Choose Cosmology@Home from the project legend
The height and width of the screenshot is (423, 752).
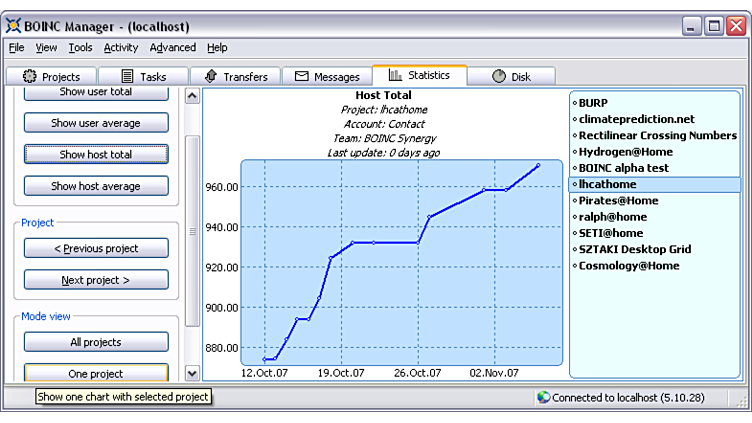[628, 266]
